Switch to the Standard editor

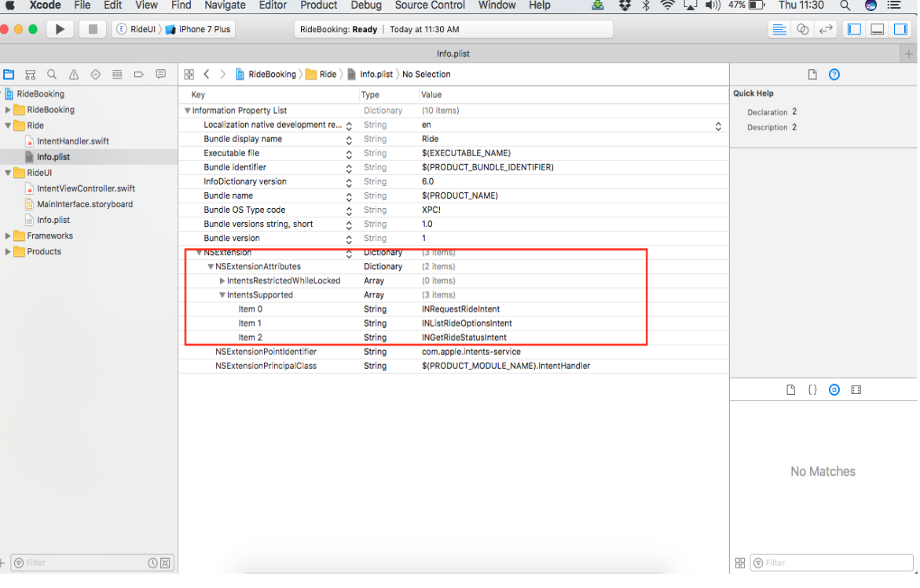779,29
